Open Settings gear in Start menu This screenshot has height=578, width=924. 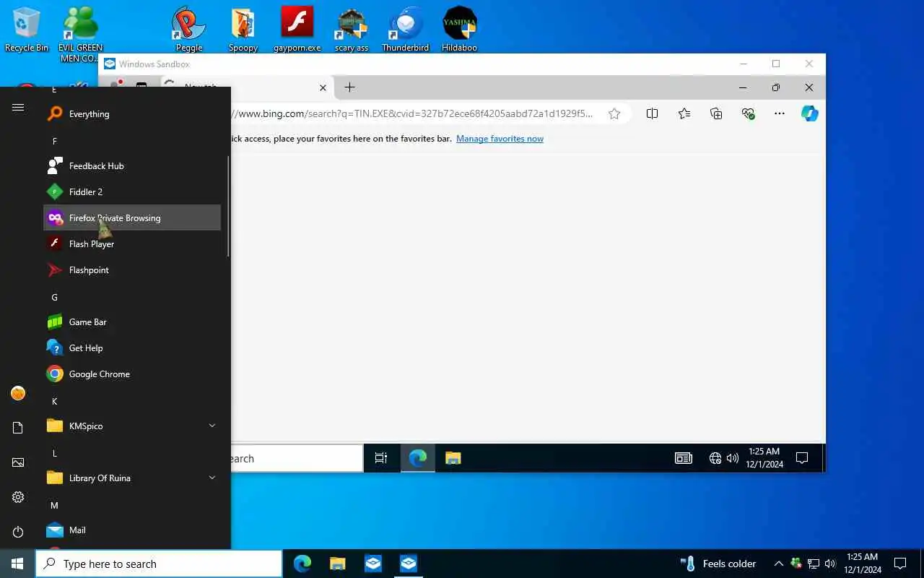coord(18,497)
